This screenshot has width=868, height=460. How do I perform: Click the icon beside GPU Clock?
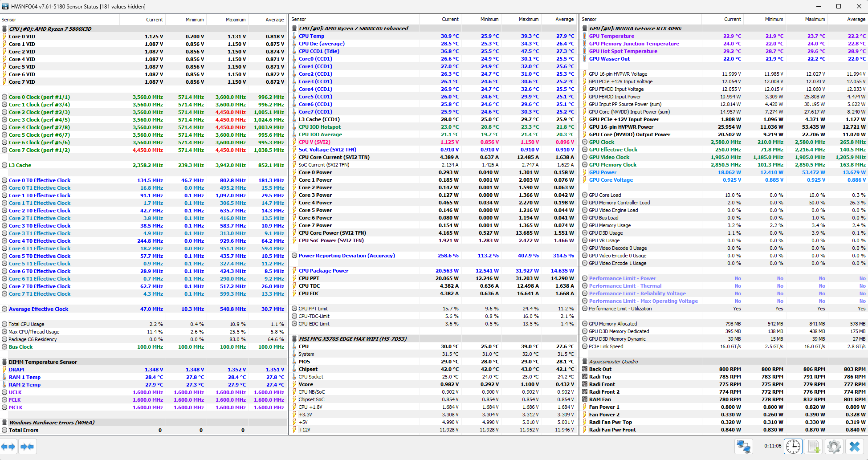pos(585,142)
